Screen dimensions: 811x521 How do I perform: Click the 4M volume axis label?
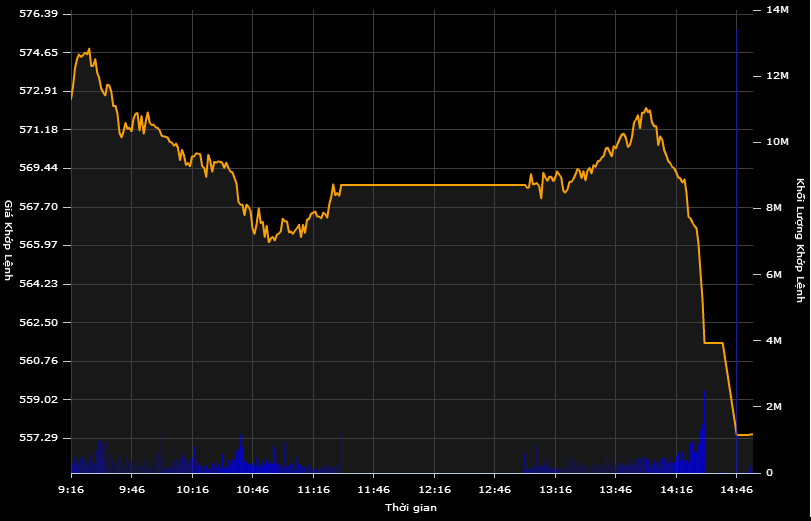pyautogui.click(x=773, y=341)
